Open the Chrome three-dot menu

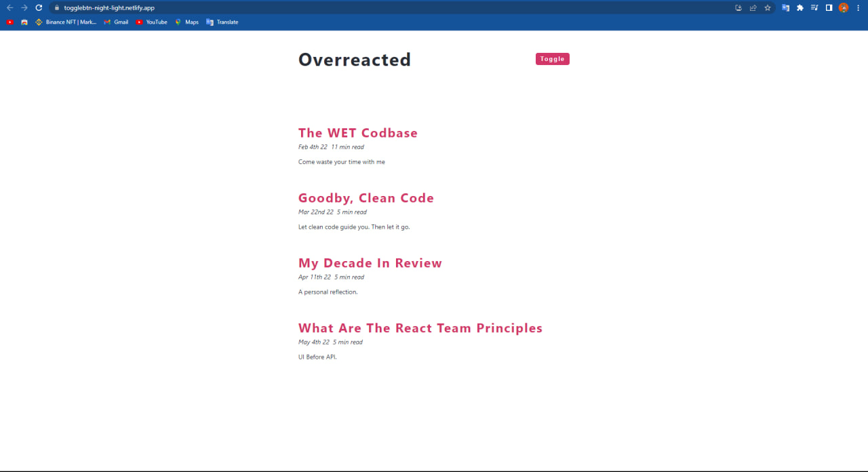coord(857,7)
